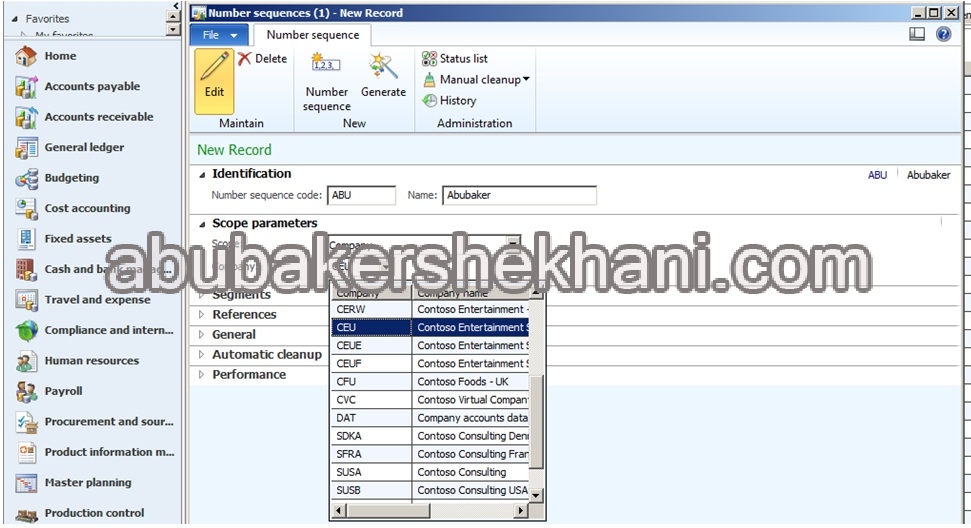The height and width of the screenshot is (528, 971).
Task: Open the File menu dropdown
Action: coord(220,35)
